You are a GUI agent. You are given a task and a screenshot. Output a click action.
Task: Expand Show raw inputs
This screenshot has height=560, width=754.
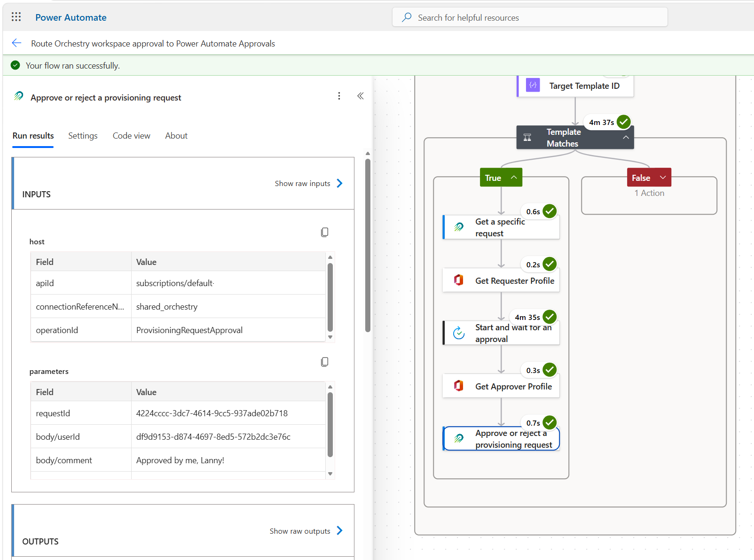[x=309, y=183]
